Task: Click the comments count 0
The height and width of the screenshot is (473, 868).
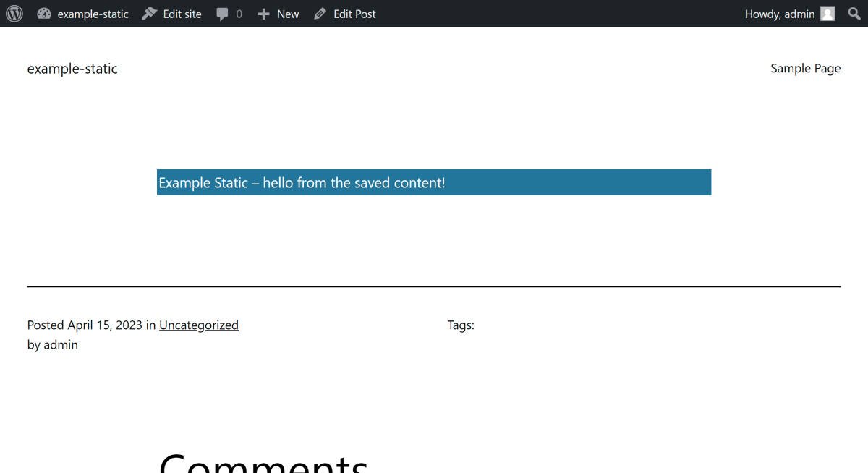Action: point(239,14)
